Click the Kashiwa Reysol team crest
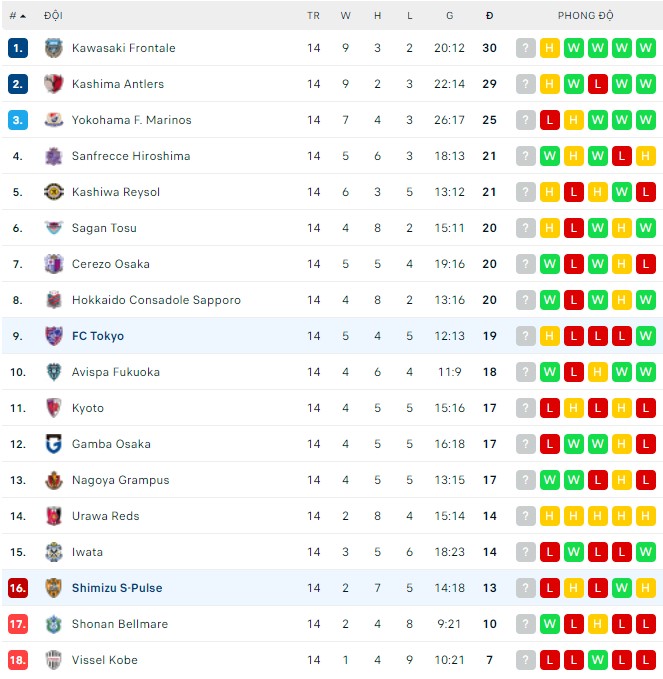This screenshot has width=663, height=679. point(54,192)
